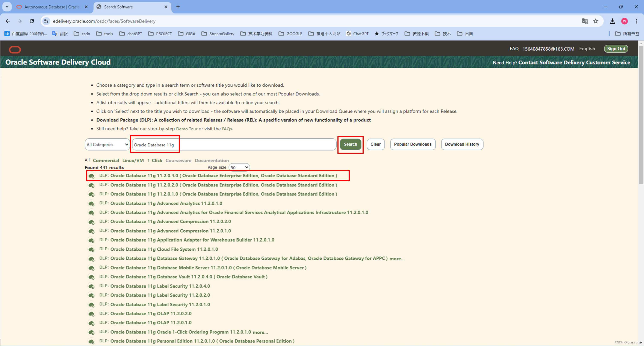644x346 pixels.
Task: Open the site information icon in address bar
Action: point(46,21)
